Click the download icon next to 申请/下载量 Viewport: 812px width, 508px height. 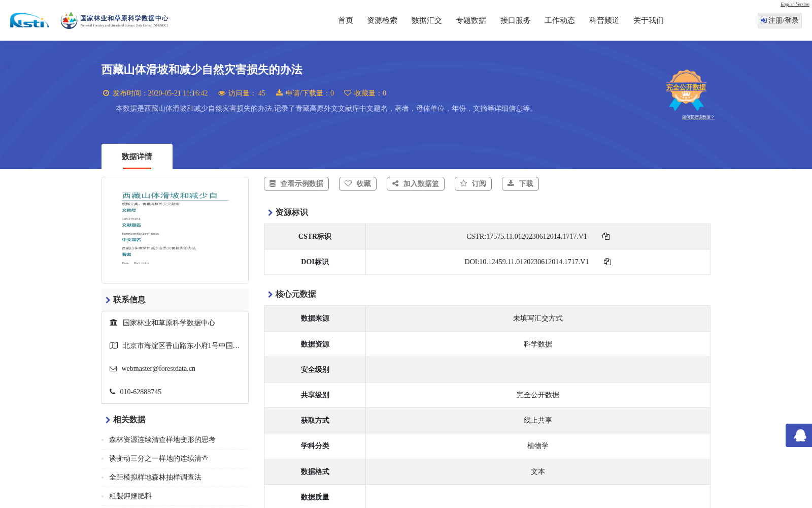[279, 92]
